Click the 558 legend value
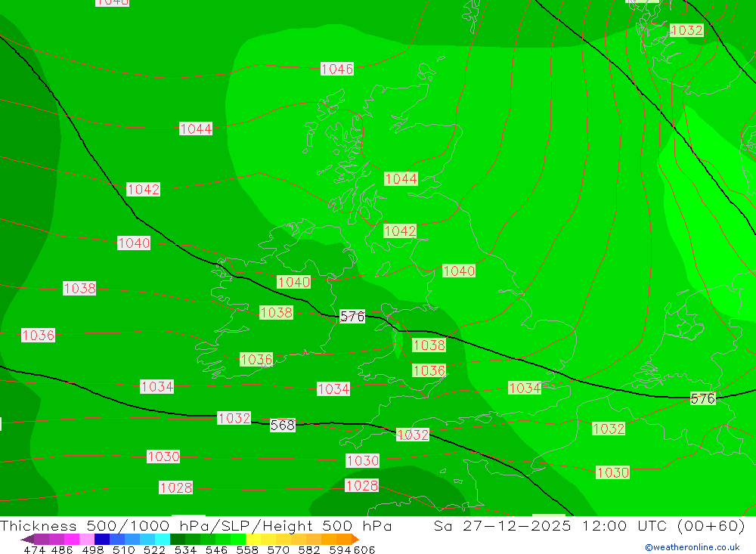 247,549
